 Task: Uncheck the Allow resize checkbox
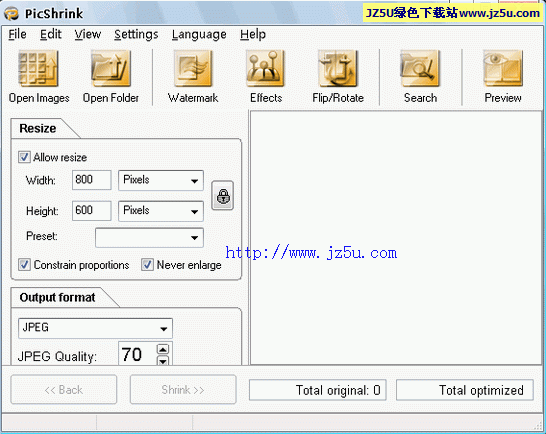24,157
